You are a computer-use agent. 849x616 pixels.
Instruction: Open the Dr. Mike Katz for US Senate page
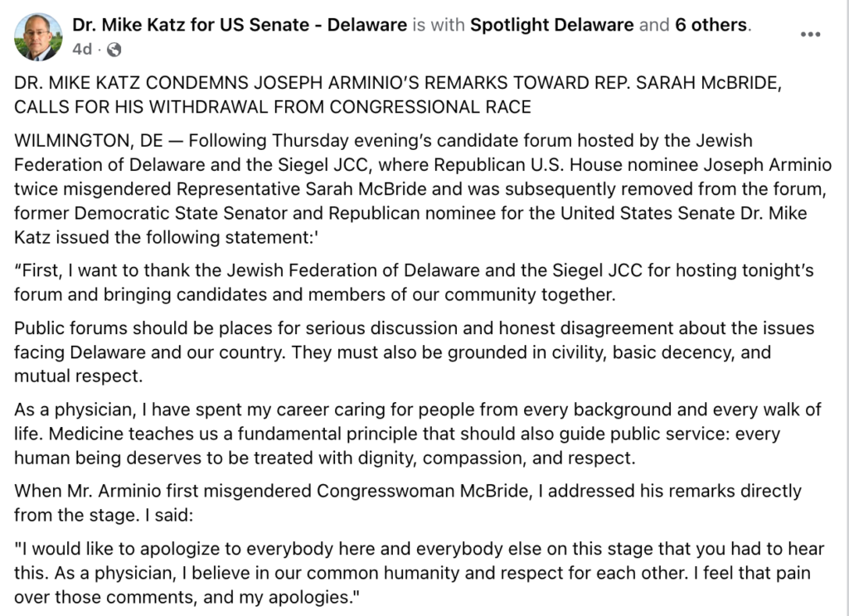click(x=240, y=25)
